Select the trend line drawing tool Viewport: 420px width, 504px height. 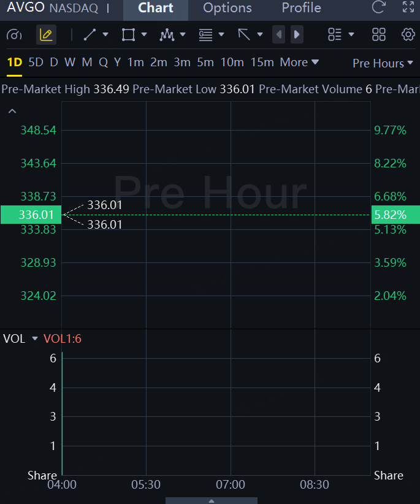pos(90,35)
